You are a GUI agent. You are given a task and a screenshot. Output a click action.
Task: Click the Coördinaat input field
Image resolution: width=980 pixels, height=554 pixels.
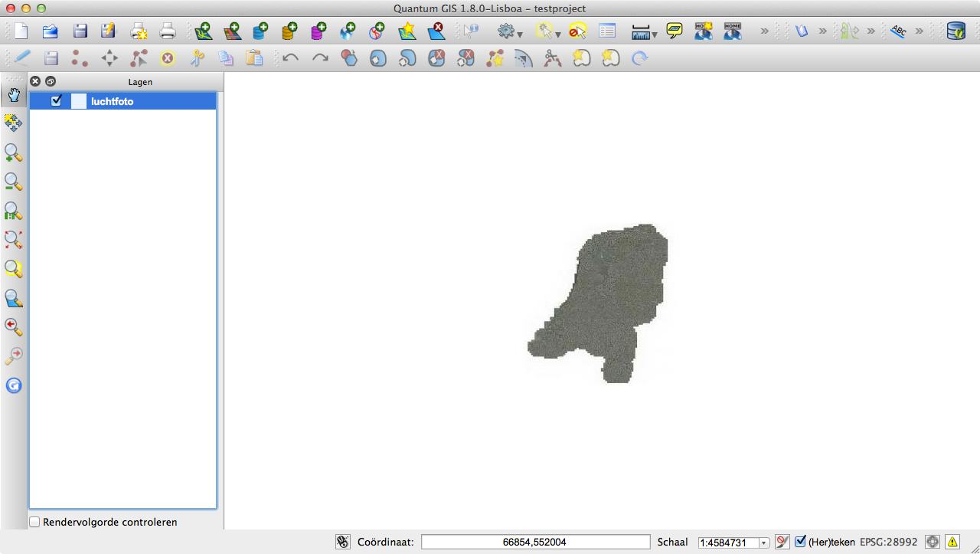(x=534, y=542)
